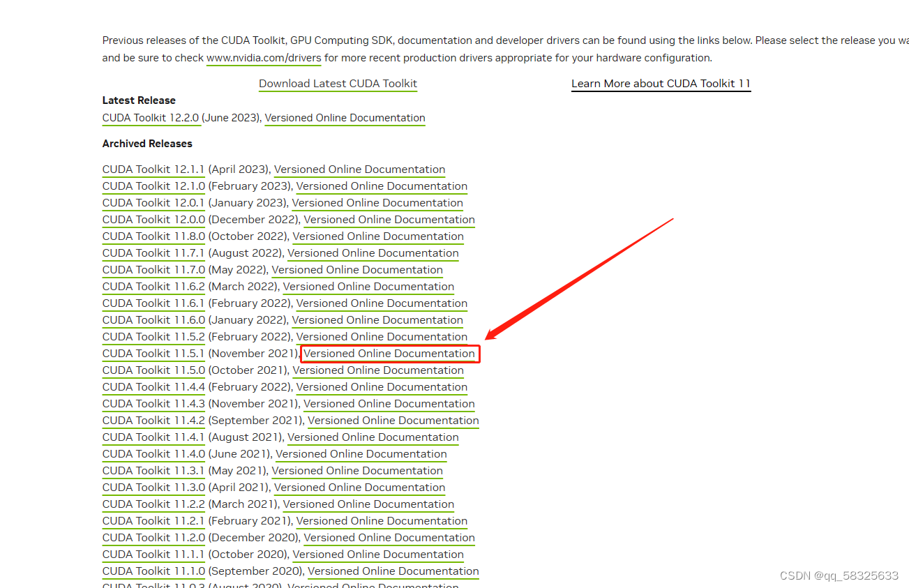Viewport: 909px width, 588px height.
Task: Open documentation for CUDA Toolkit 11.2.2
Action: point(368,504)
